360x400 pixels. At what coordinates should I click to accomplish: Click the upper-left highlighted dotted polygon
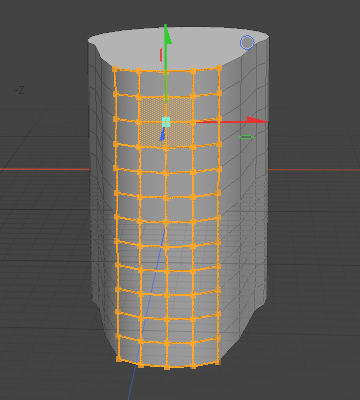[152, 108]
